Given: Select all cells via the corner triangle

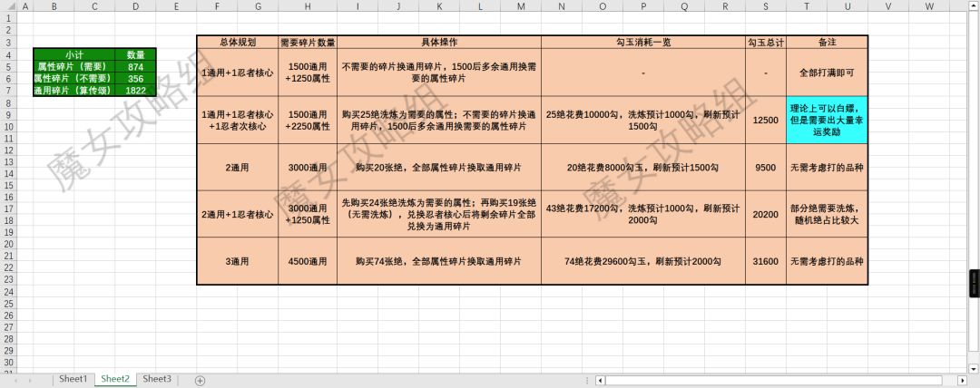Looking at the screenshot, I should pos(8,5).
